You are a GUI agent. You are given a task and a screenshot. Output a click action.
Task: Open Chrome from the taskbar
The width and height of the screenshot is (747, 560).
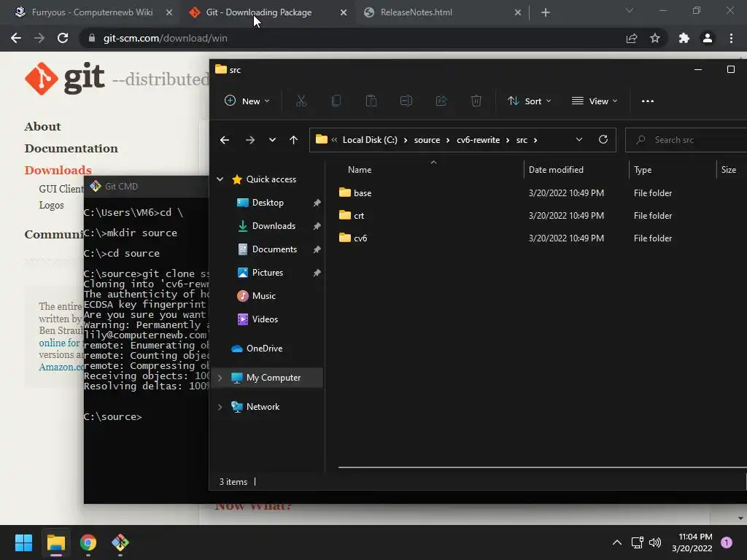88,542
